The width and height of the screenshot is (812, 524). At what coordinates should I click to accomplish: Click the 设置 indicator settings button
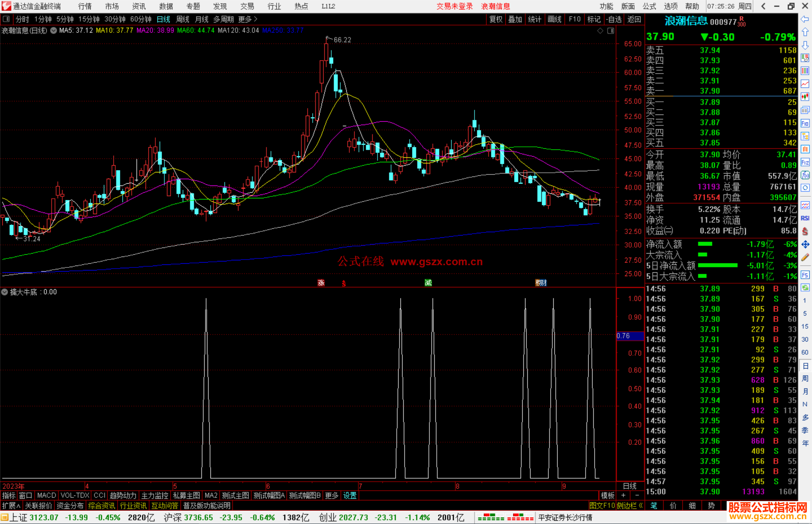tap(350, 495)
